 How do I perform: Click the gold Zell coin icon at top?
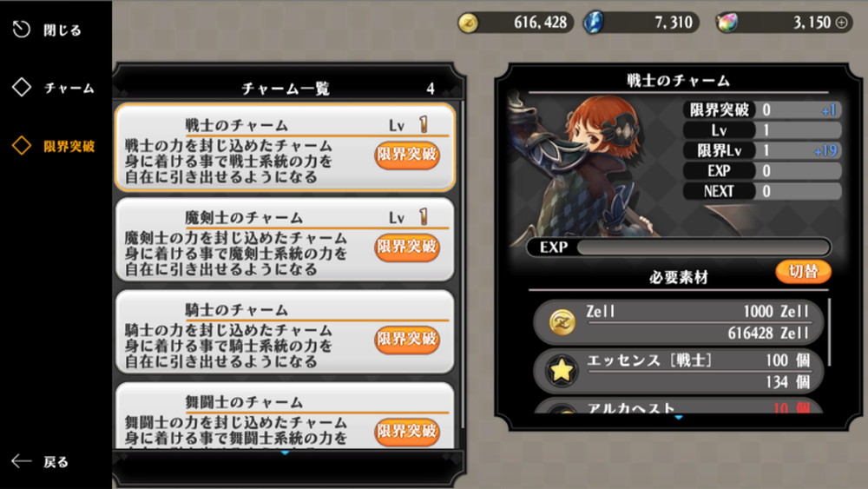(x=469, y=23)
